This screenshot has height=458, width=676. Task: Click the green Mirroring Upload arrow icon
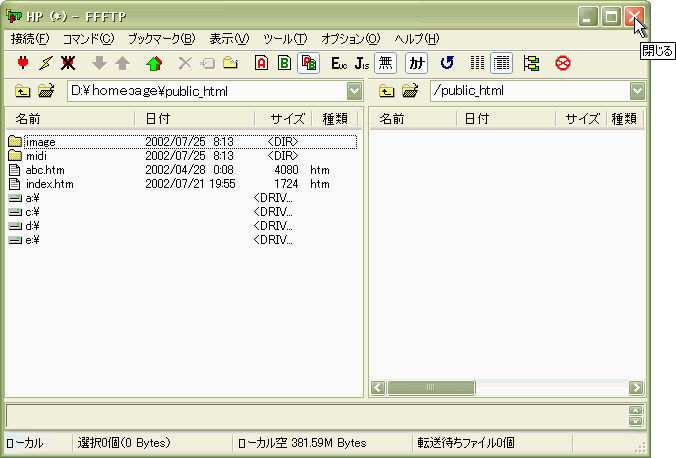pos(153,63)
